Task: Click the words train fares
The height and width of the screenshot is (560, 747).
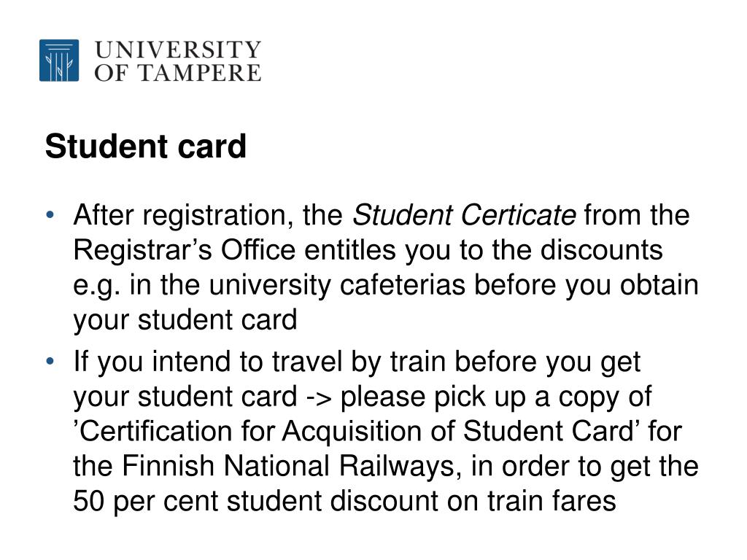Action: click(x=551, y=501)
